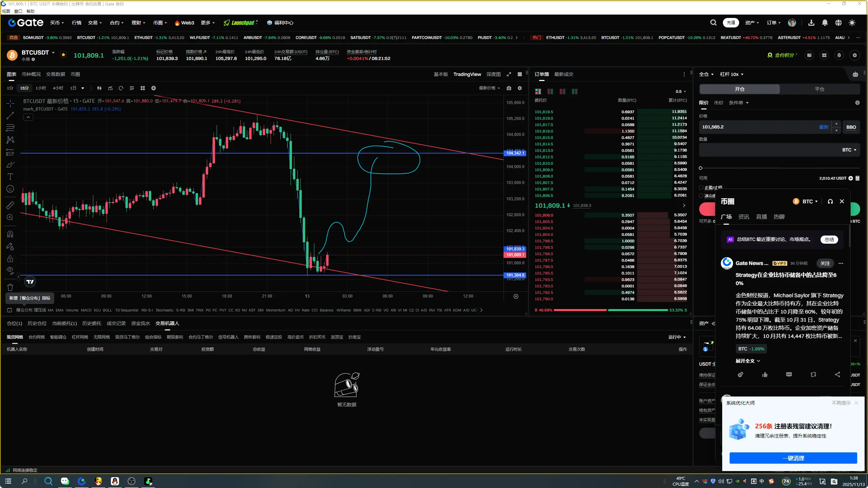Enable the 止盈/止损 checkbox
868x488 pixels.
click(701, 187)
